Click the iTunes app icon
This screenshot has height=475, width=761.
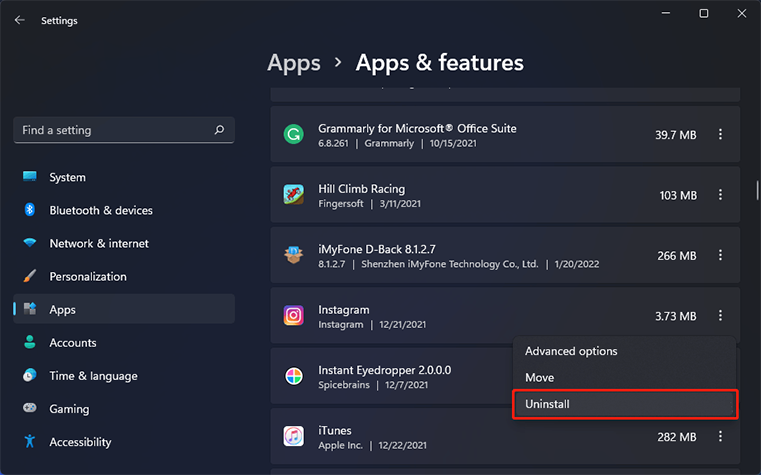pyautogui.click(x=294, y=436)
